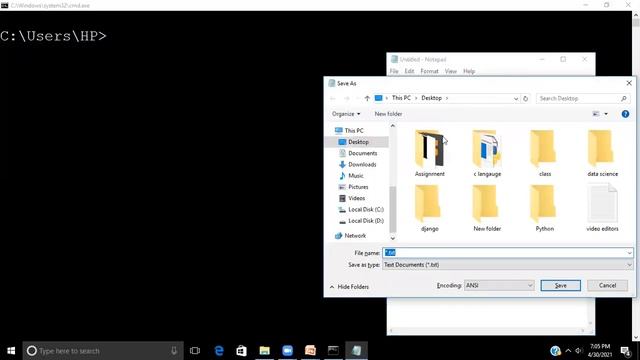The image size is (640, 360).
Task: Open File Explorer from taskbar
Action: 264,351
